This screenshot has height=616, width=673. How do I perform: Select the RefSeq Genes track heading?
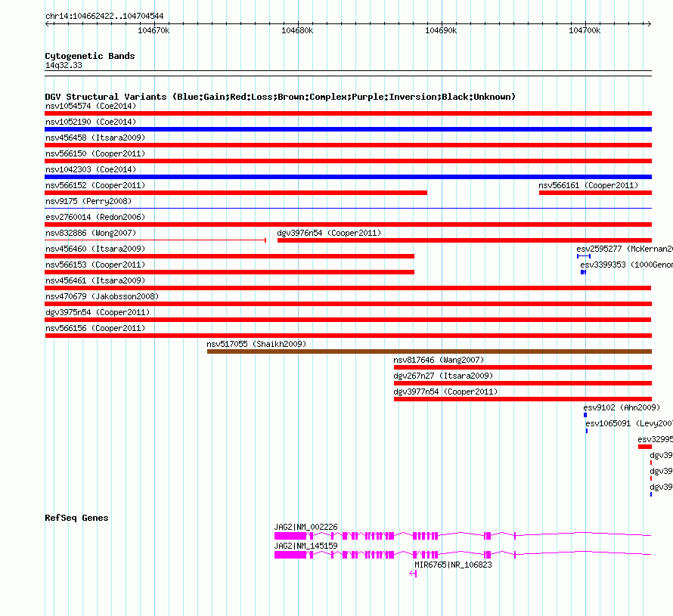(76, 518)
